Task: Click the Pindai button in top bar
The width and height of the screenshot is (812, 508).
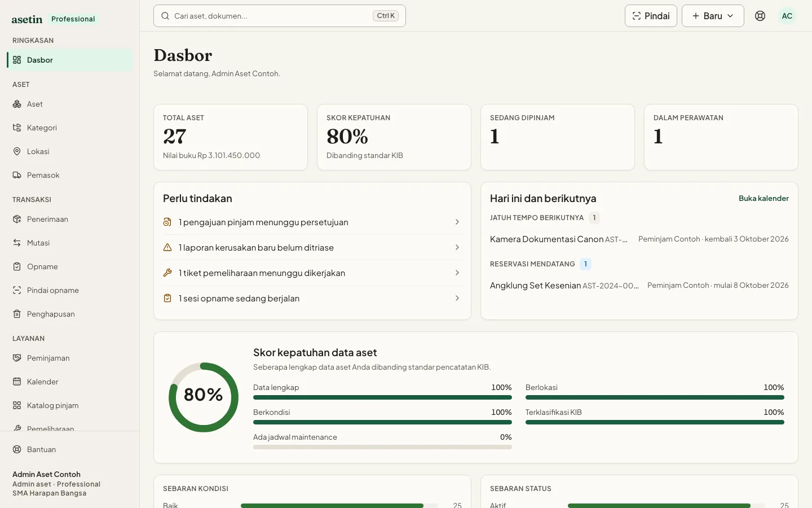Action: pos(651,16)
